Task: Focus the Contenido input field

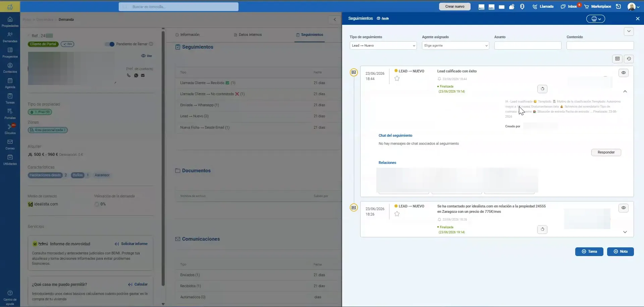Action: pos(600,46)
